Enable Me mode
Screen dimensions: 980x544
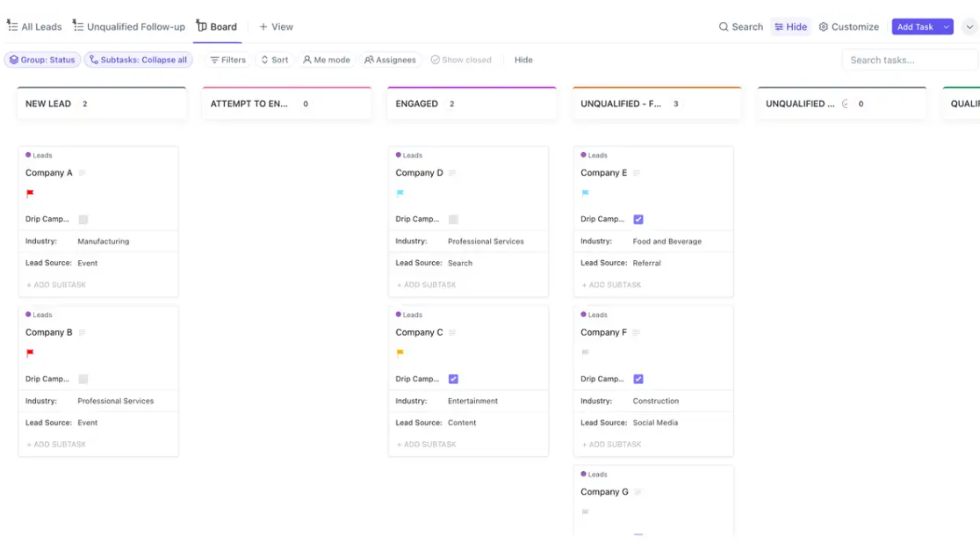327,60
